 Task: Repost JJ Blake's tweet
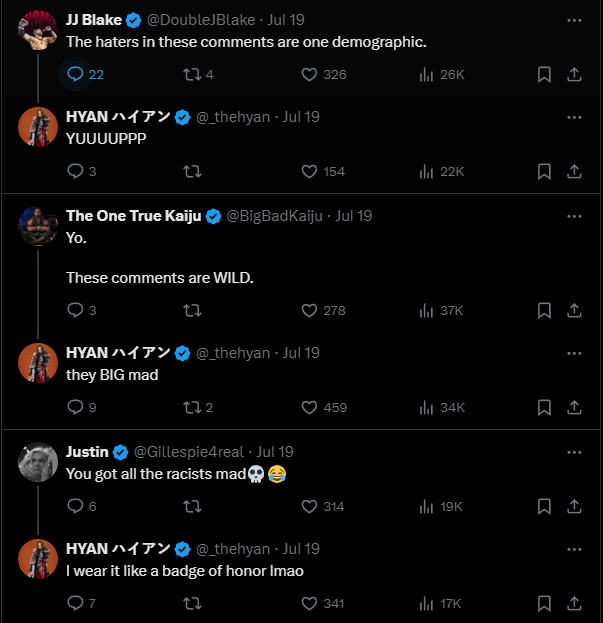(x=192, y=74)
